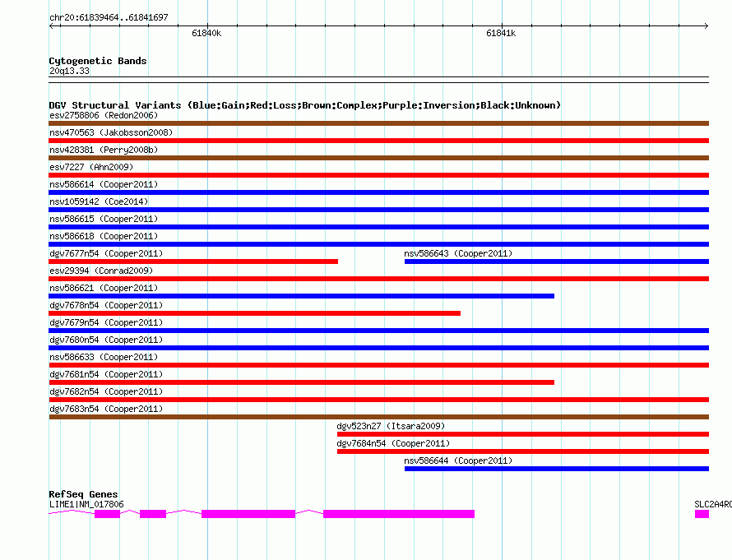Select the Cytogenetic Bands track title

pyautogui.click(x=98, y=61)
